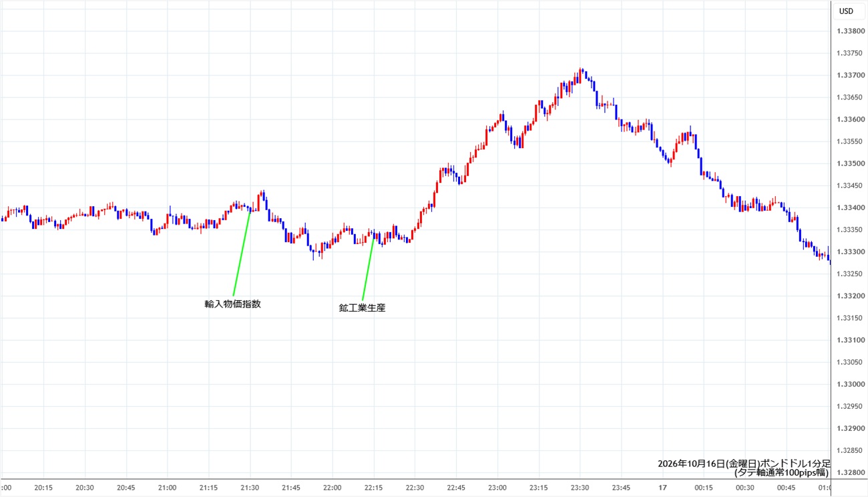Click the 21:15 time axis label

[x=208, y=488]
